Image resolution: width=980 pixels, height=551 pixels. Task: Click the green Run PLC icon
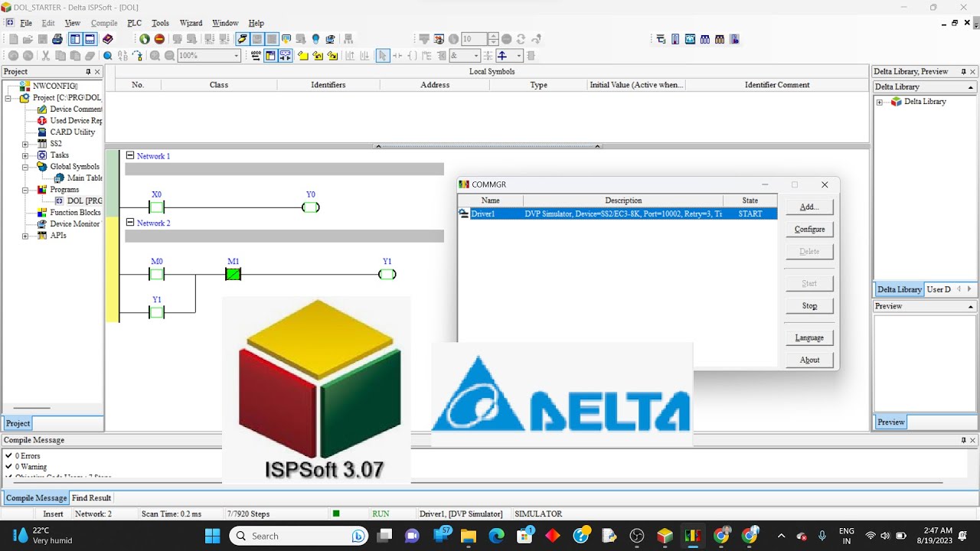click(145, 39)
